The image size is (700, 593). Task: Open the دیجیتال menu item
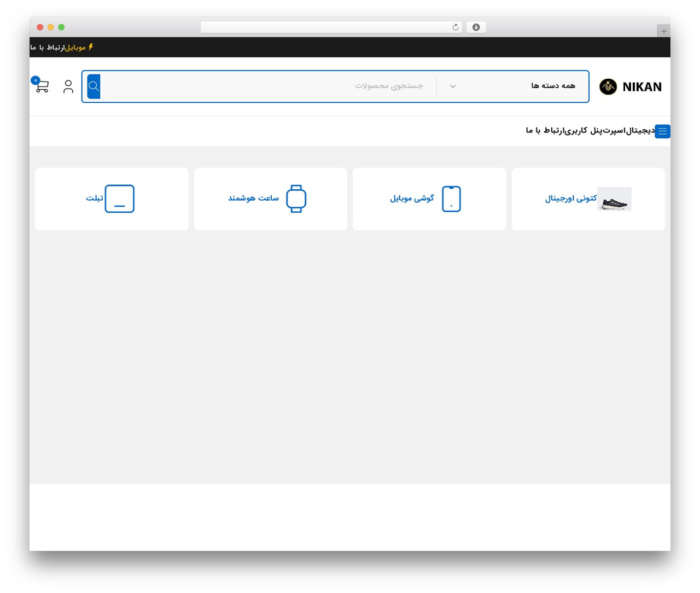(x=640, y=130)
